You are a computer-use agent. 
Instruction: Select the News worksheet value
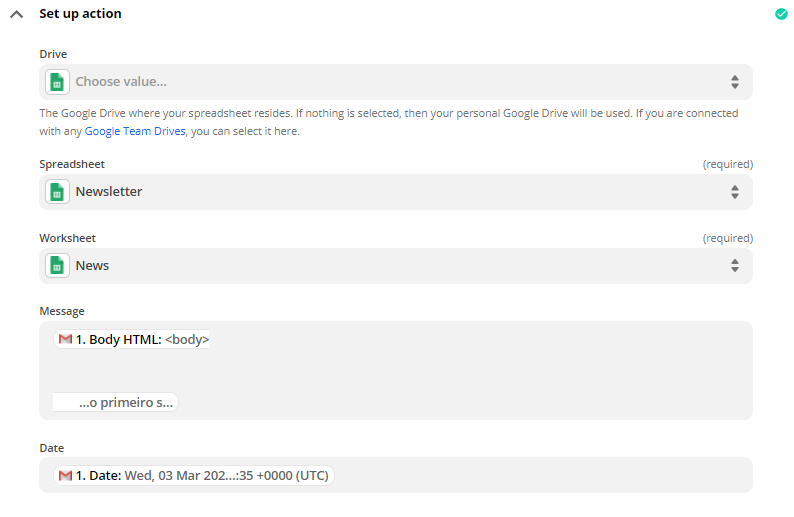[x=93, y=266]
